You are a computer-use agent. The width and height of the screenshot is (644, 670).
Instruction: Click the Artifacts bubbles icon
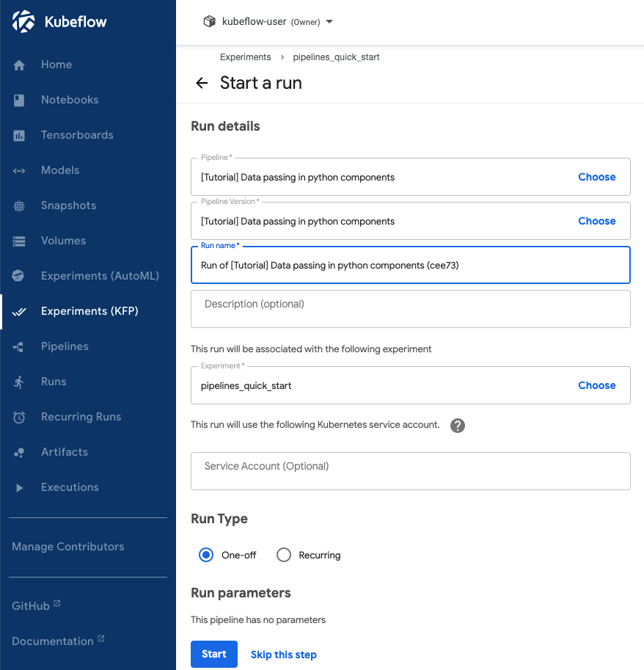coord(19,453)
